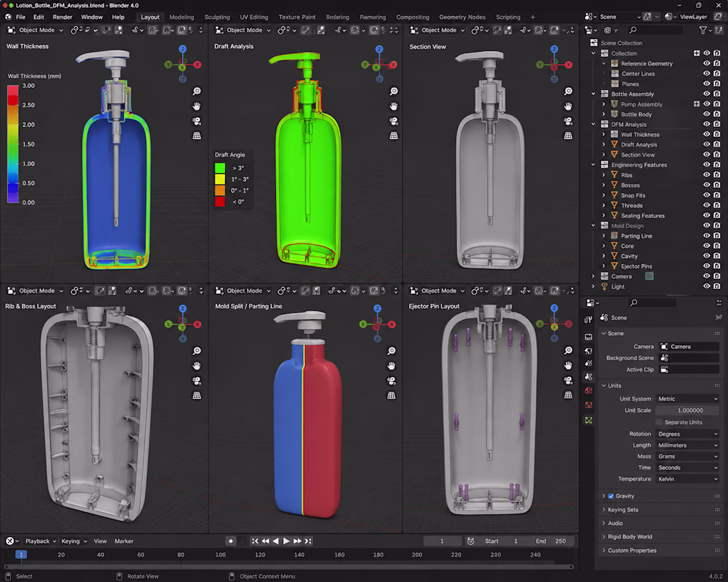Click the End frame 250 field
The width and height of the screenshot is (728, 582).
click(551, 541)
